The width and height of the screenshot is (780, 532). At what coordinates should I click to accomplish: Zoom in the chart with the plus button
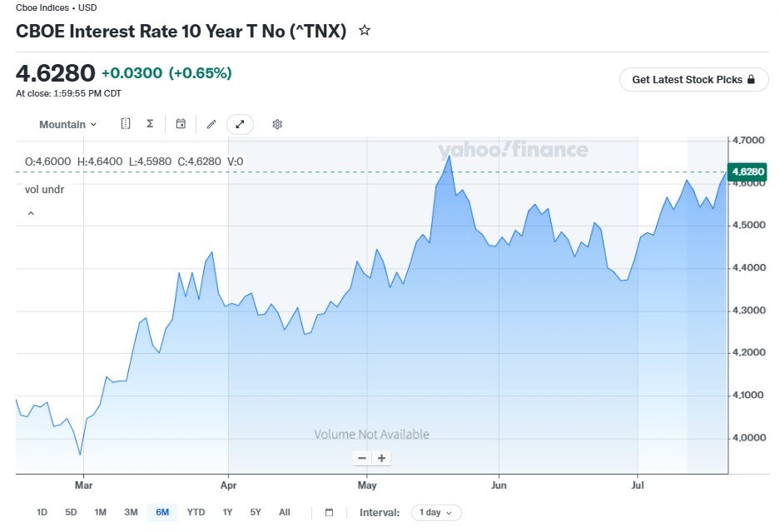[381, 458]
